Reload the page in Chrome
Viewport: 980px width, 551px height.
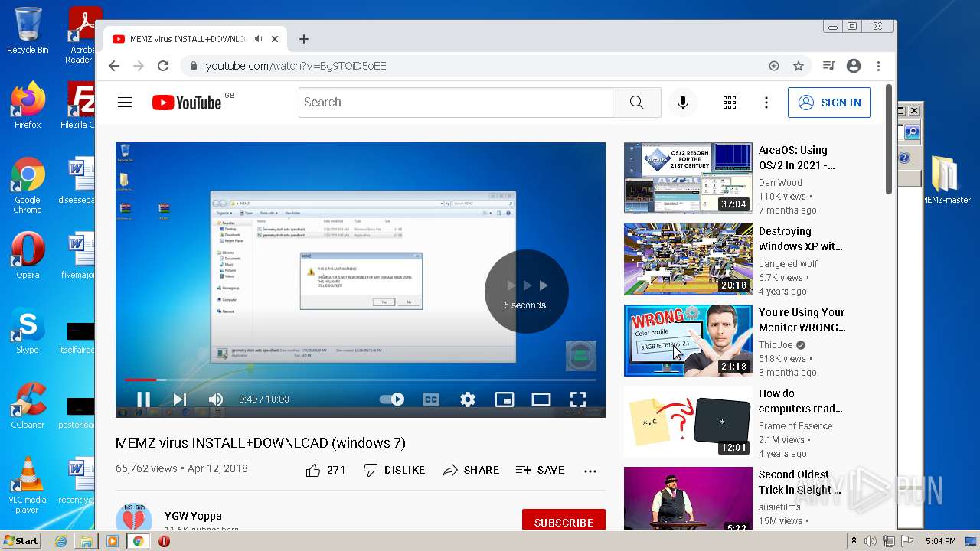click(163, 66)
